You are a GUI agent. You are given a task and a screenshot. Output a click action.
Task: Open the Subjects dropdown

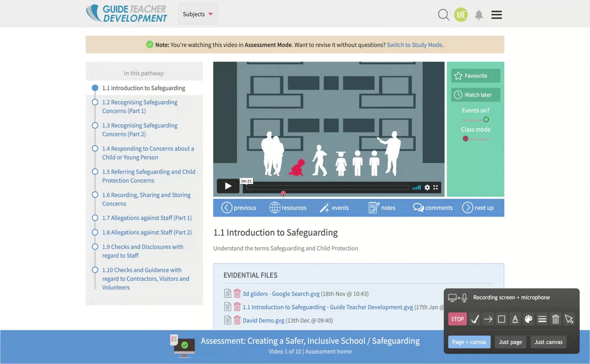[198, 14]
